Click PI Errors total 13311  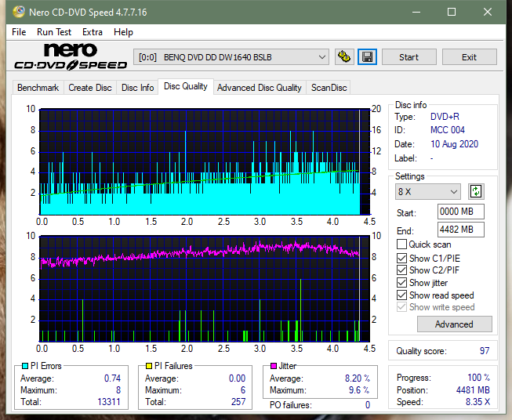[x=109, y=402]
